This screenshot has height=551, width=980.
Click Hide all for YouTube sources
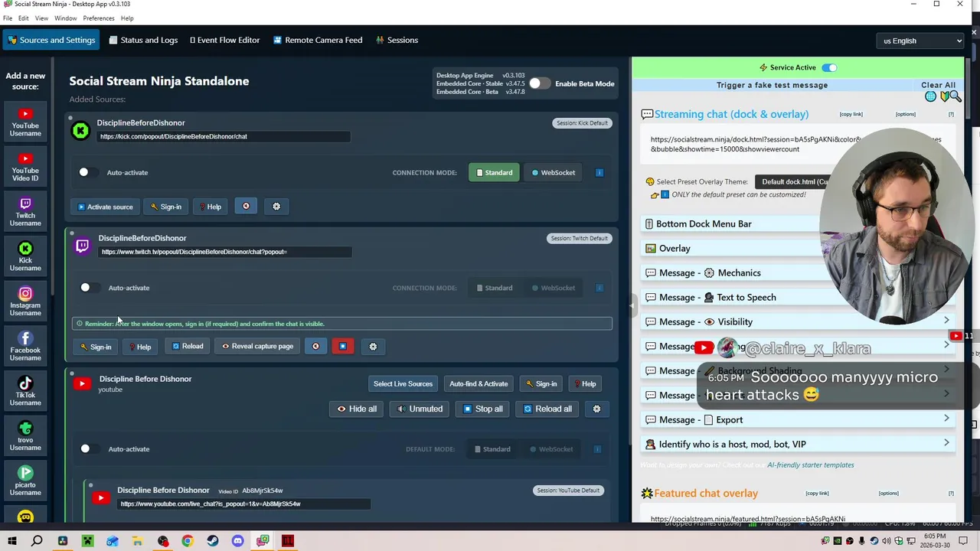[358, 409]
